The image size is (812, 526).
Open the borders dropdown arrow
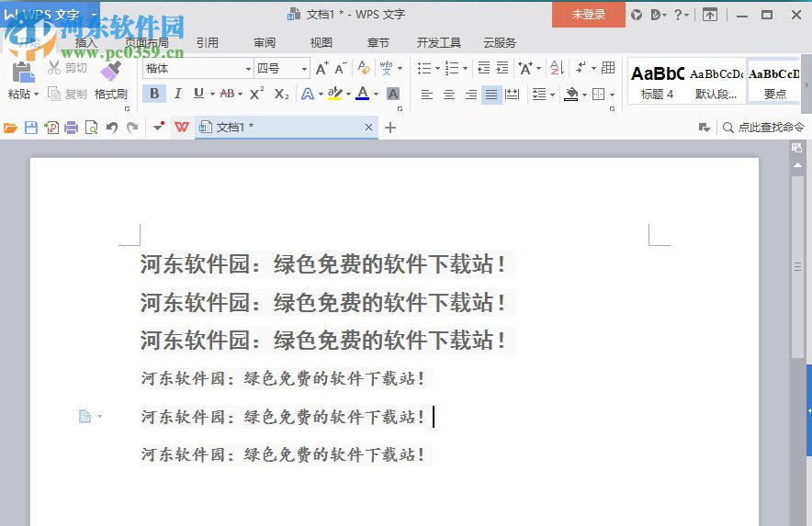pos(612,95)
